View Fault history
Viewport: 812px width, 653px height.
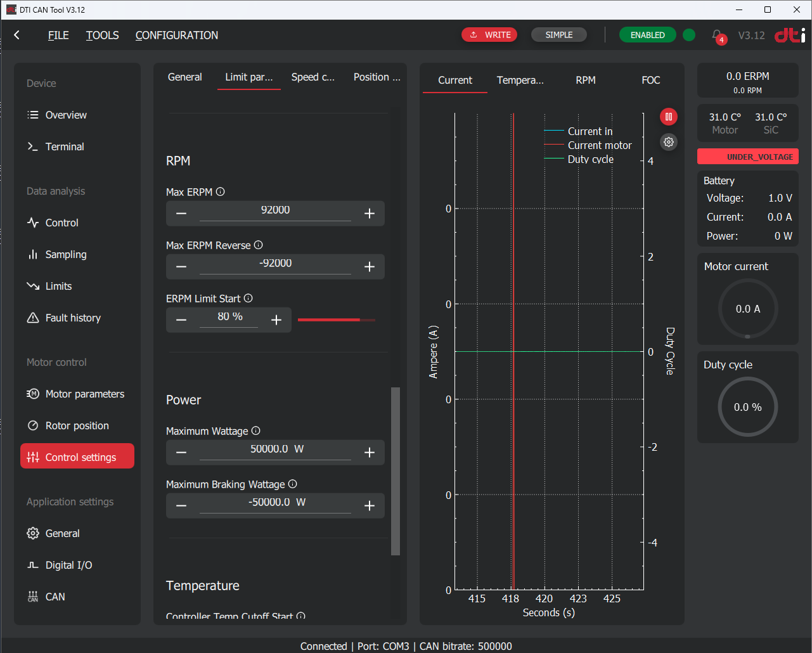click(77, 318)
